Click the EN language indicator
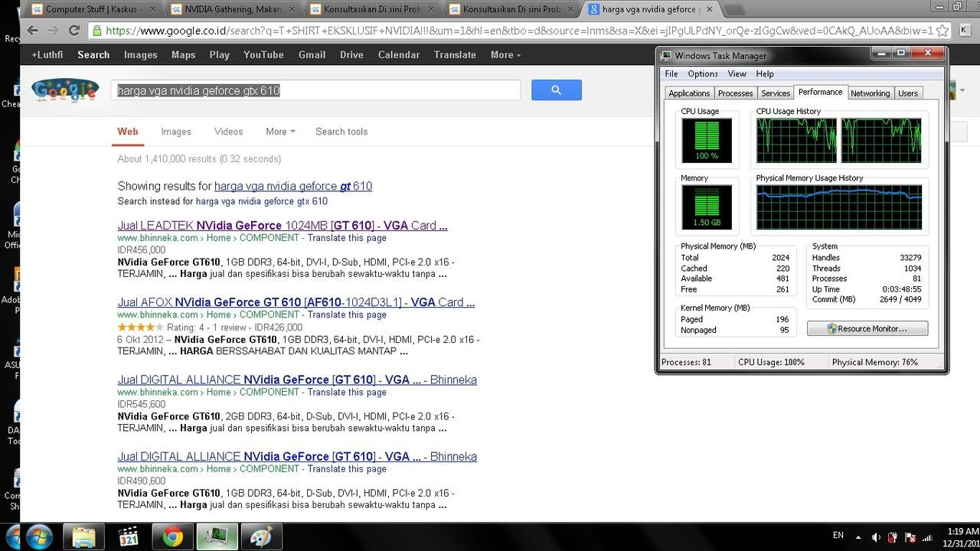The height and width of the screenshot is (551, 980). [838, 536]
